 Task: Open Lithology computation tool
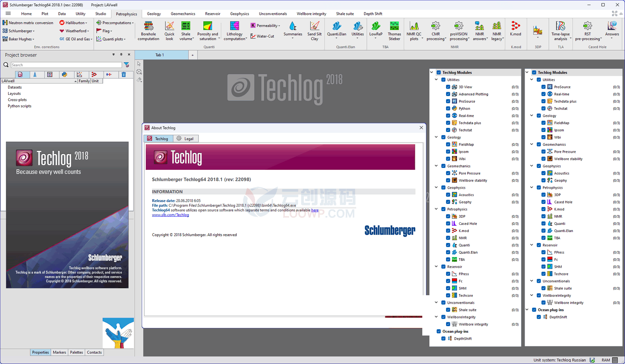click(234, 31)
